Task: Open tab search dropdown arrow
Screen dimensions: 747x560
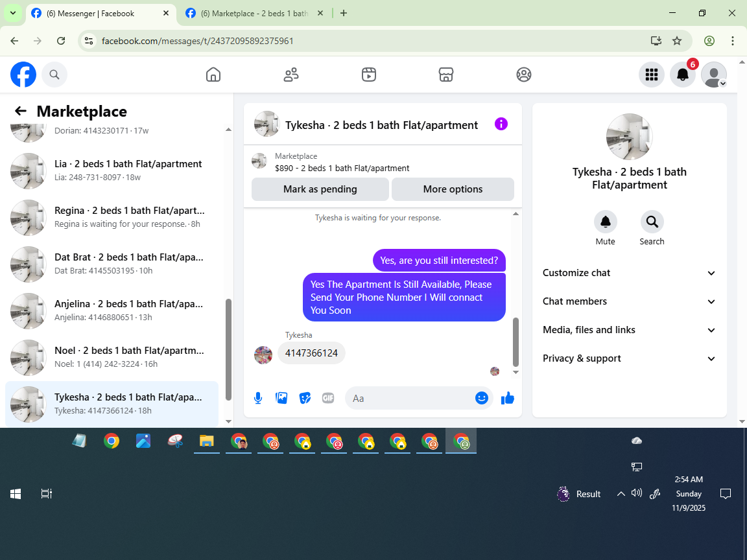Action: click(13, 14)
